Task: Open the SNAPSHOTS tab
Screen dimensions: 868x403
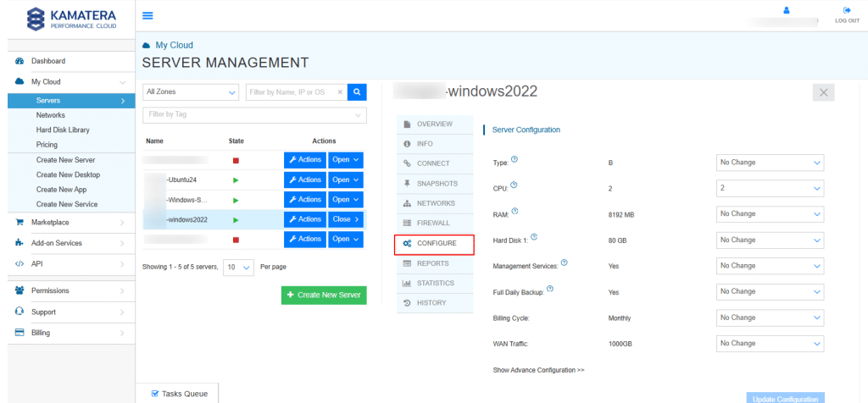Action: (x=436, y=184)
